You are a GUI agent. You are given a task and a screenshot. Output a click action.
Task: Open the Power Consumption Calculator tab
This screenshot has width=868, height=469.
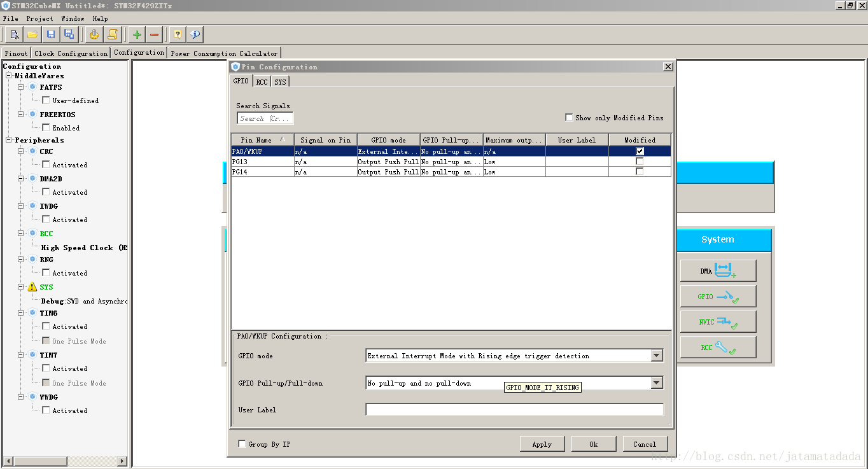(224, 53)
